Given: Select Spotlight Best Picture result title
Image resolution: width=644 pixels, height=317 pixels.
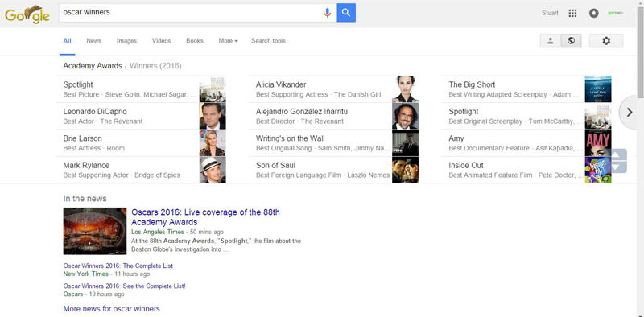Looking at the screenshot, I should [x=78, y=84].
